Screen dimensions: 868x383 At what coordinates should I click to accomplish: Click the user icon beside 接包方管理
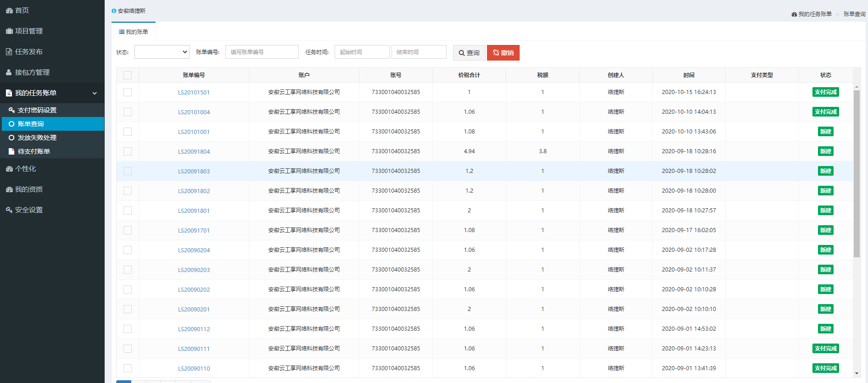pos(9,72)
